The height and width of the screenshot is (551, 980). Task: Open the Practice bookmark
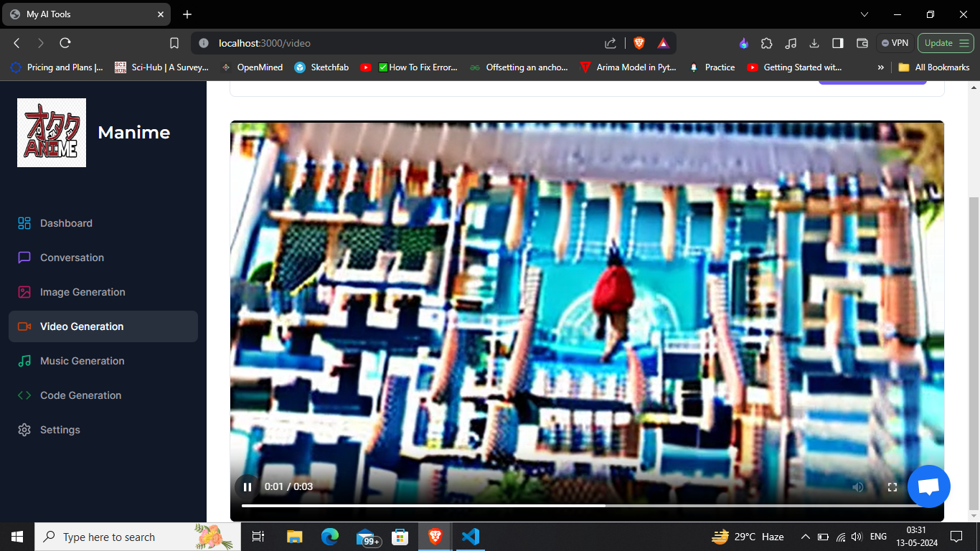712,67
